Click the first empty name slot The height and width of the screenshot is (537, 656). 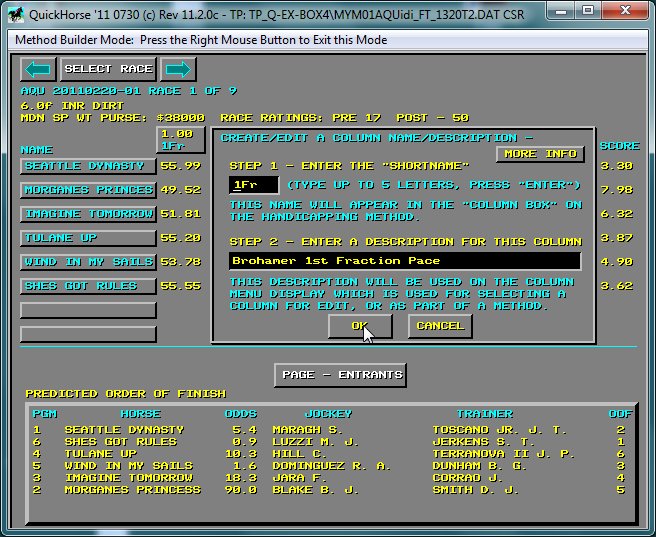click(88, 310)
